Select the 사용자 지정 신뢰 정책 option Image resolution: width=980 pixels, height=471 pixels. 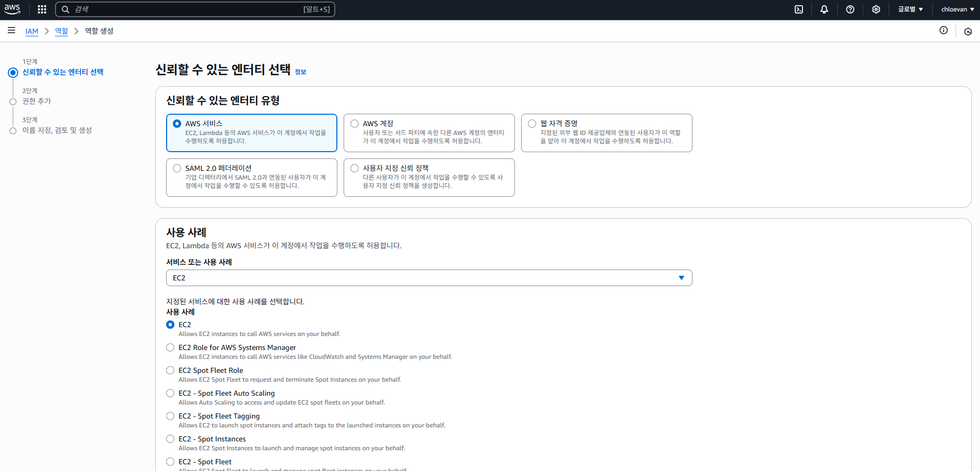pos(429,178)
